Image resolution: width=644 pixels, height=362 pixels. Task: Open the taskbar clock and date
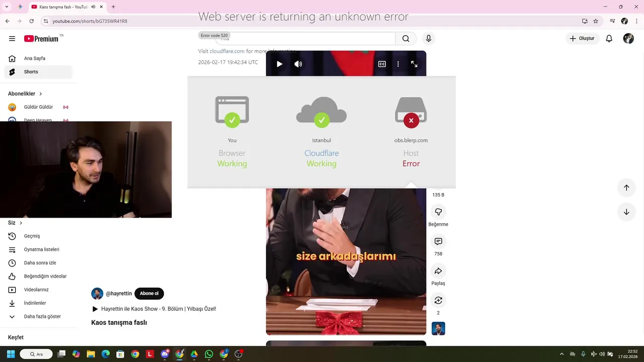pos(628,354)
